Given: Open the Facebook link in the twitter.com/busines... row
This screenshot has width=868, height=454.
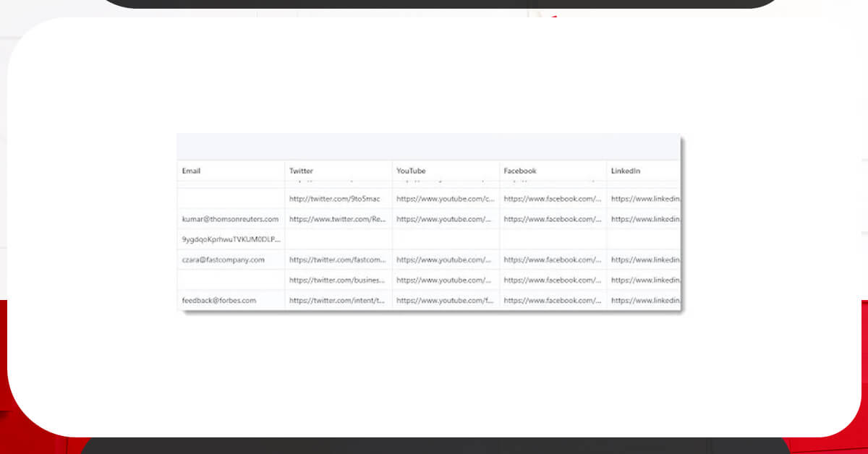Looking at the screenshot, I should click(553, 280).
